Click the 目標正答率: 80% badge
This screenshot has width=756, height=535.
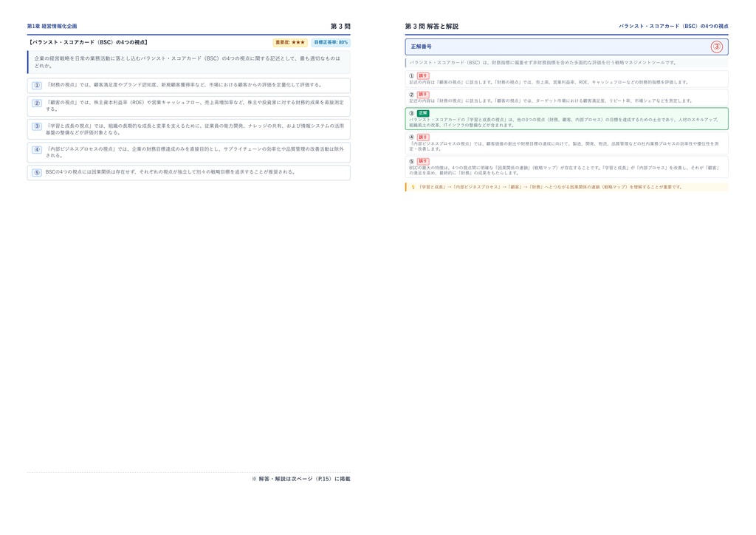click(x=331, y=42)
